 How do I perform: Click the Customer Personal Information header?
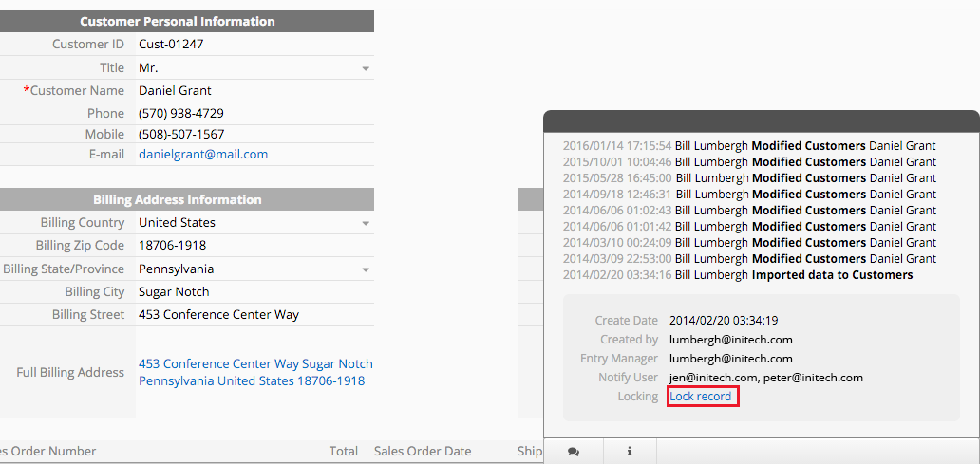click(178, 21)
